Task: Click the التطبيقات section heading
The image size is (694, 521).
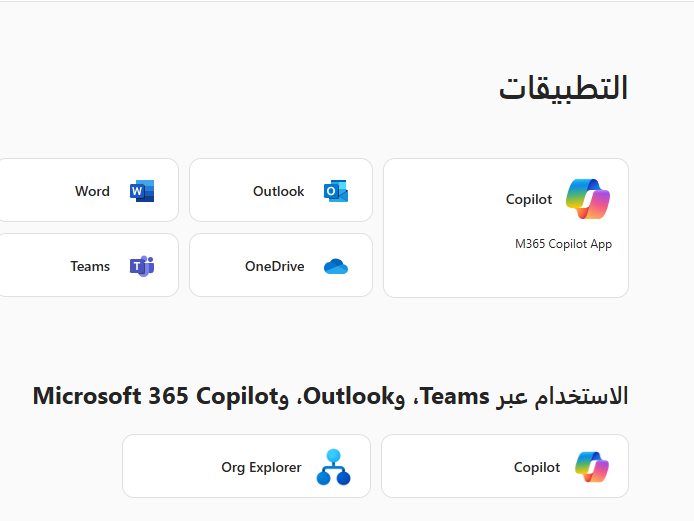Action: pos(563,88)
